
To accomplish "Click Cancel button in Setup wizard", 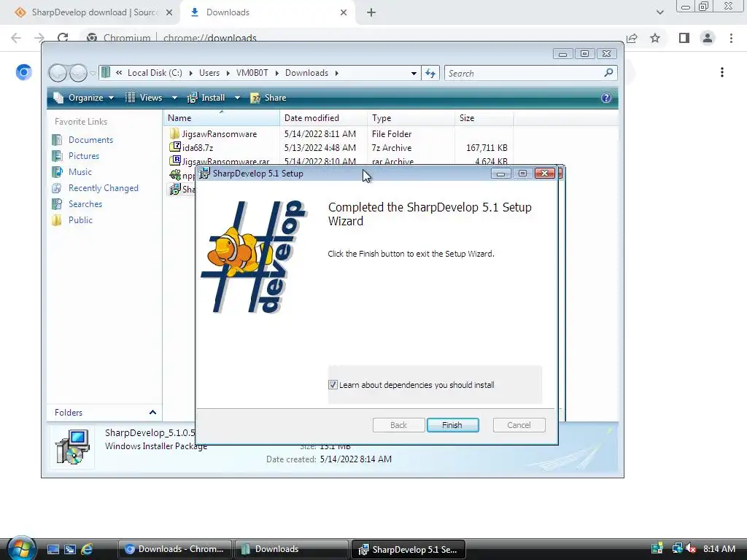I will [x=519, y=425].
